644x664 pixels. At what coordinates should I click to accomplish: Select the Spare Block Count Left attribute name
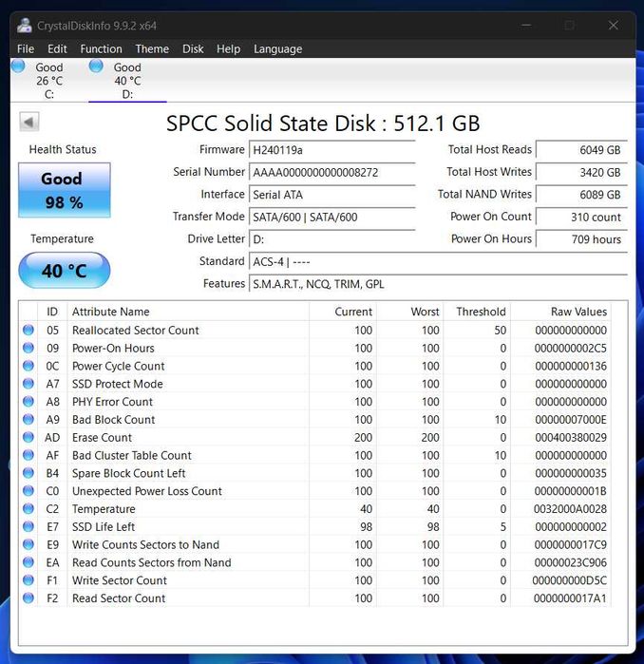pos(129,473)
